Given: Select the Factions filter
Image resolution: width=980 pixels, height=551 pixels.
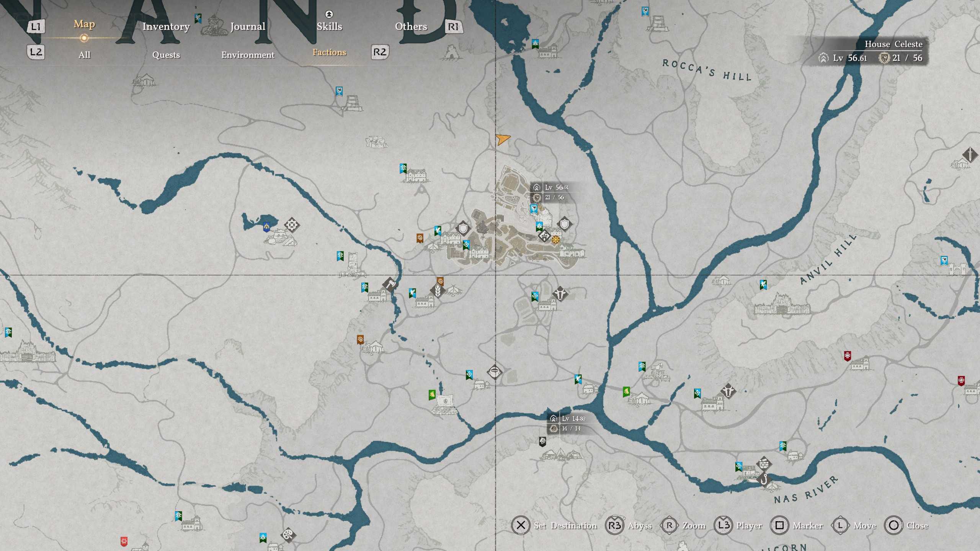Looking at the screenshot, I should pyautogui.click(x=329, y=52).
